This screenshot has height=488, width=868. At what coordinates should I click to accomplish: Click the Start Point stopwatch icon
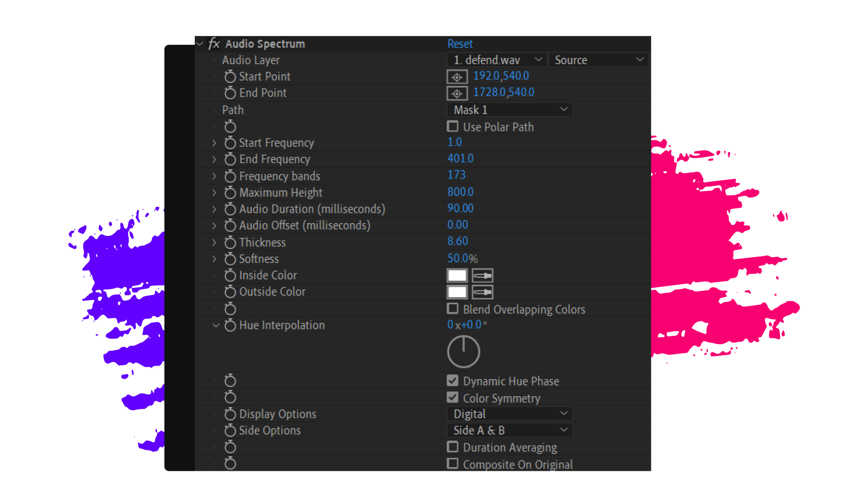pyautogui.click(x=230, y=77)
